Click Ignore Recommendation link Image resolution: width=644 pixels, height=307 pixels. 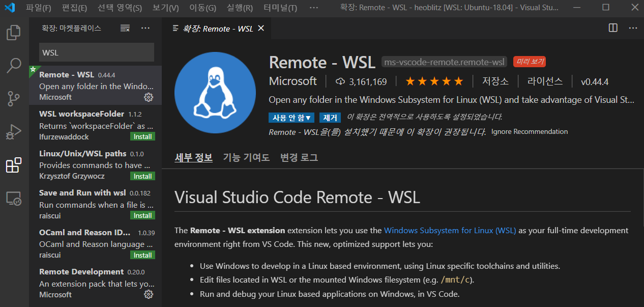[530, 131]
